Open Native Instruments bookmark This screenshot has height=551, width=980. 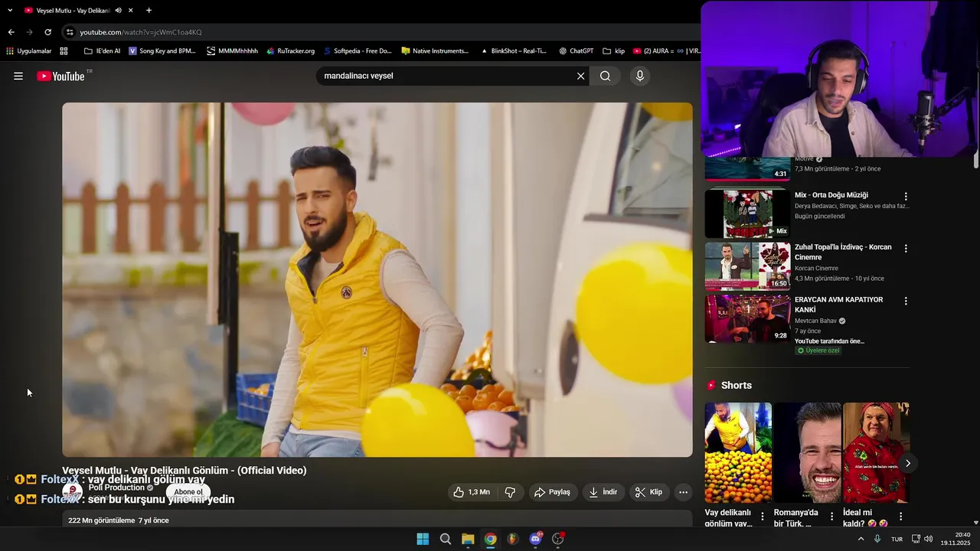435,51
